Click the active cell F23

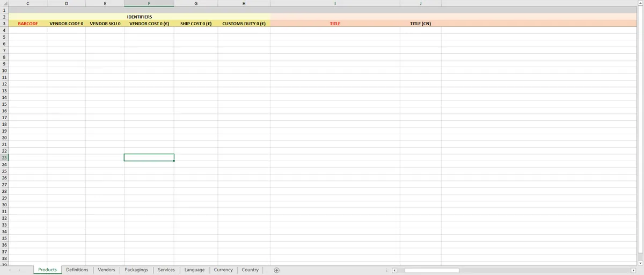(149, 157)
